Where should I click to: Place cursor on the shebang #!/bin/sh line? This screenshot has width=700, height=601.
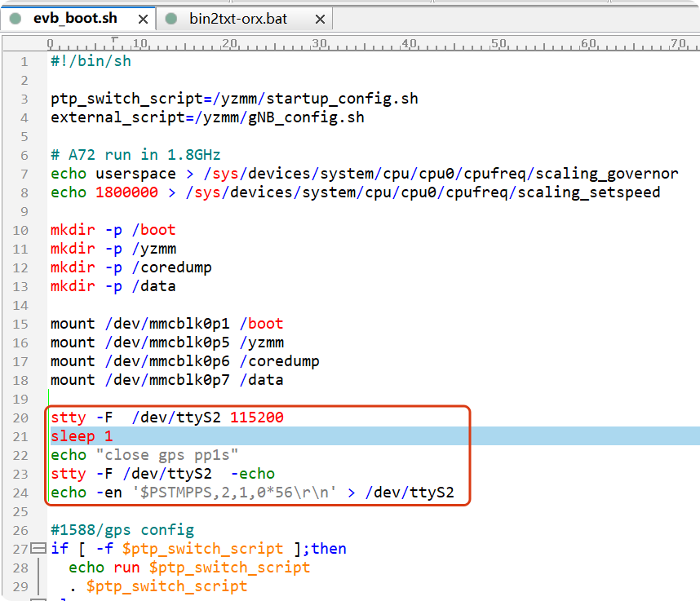91,61
